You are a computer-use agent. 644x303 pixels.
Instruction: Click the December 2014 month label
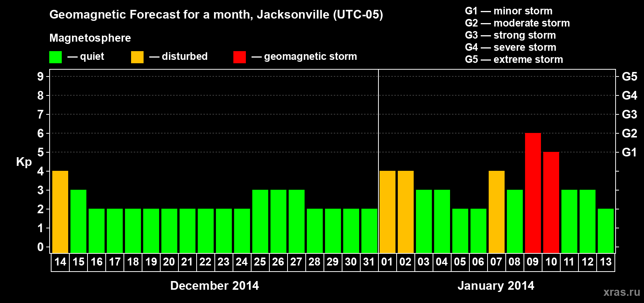click(214, 286)
